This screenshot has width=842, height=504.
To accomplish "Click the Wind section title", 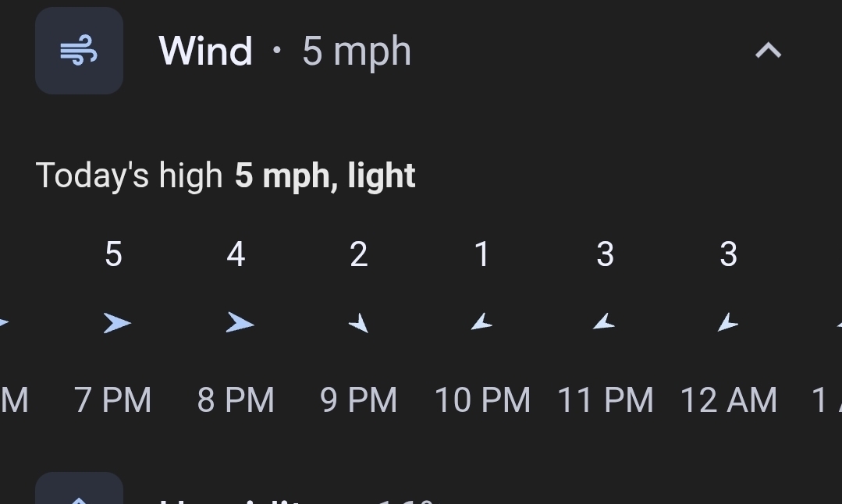I will [x=205, y=51].
